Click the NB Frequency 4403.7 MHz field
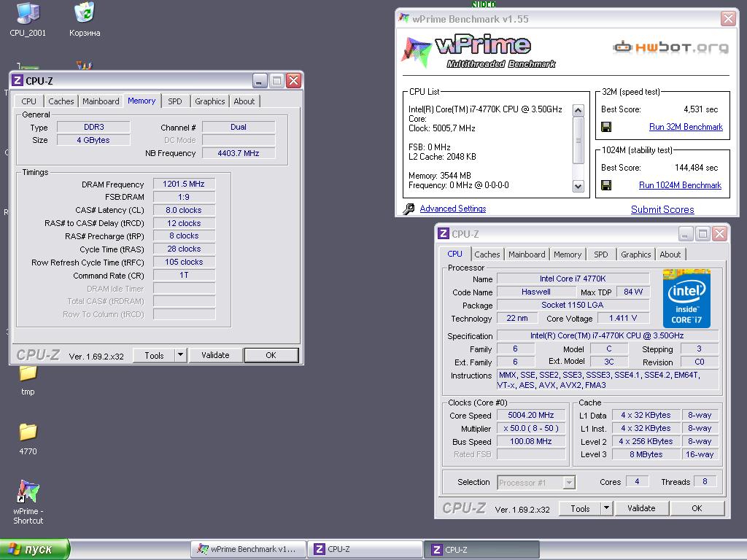The image size is (747, 560). point(239,153)
